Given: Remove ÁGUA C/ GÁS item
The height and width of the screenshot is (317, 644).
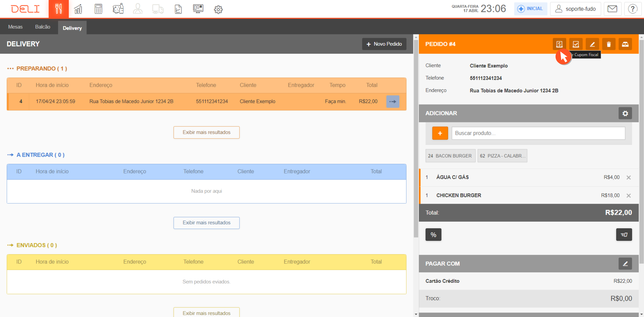Looking at the screenshot, I should 629,177.
